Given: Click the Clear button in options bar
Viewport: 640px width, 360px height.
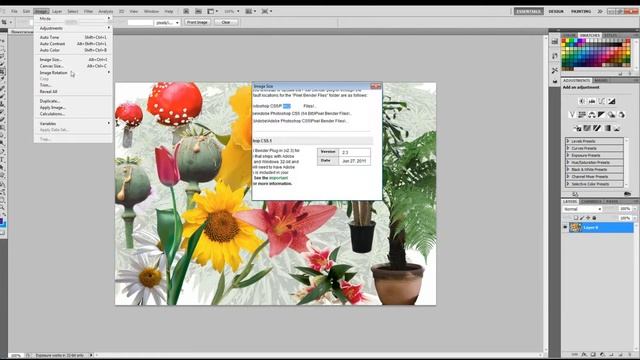Looking at the screenshot, I should [x=226, y=22].
